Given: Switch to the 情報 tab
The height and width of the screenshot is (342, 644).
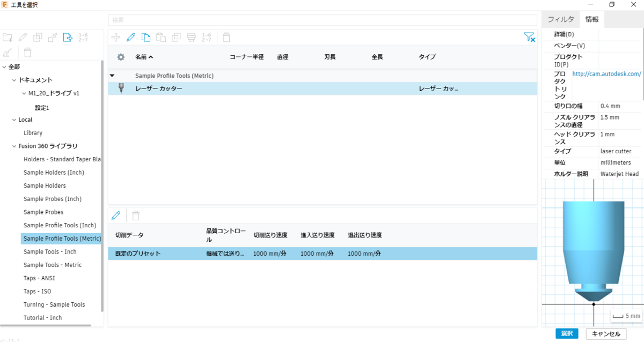Looking at the screenshot, I should coord(592,19).
